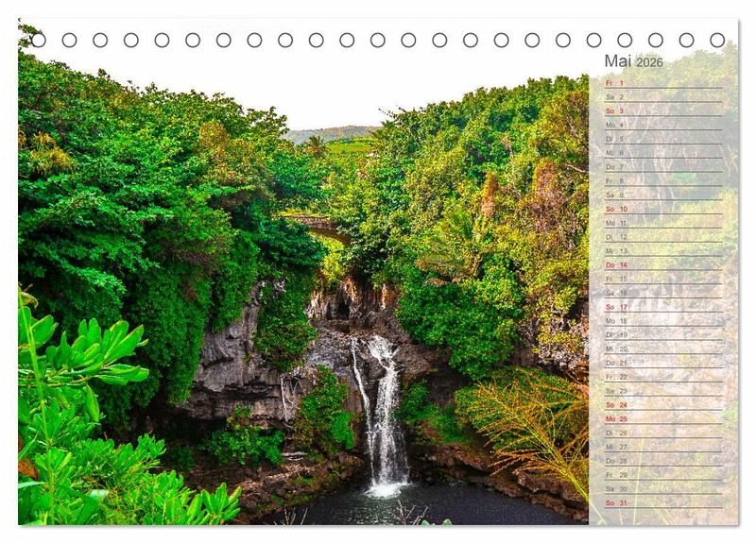Click the year "2026" in the header

(649, 62)
